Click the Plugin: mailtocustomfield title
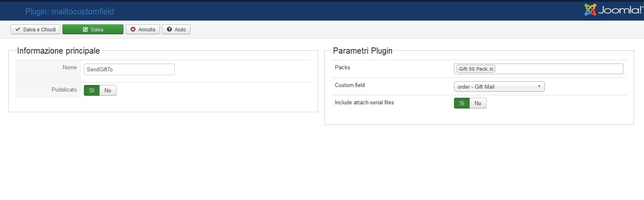 tap(69, 12)
